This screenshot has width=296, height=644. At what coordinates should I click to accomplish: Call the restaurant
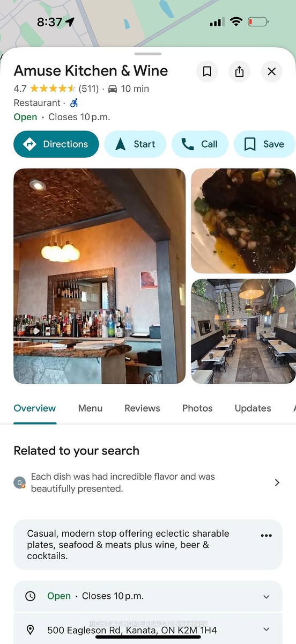200,144
